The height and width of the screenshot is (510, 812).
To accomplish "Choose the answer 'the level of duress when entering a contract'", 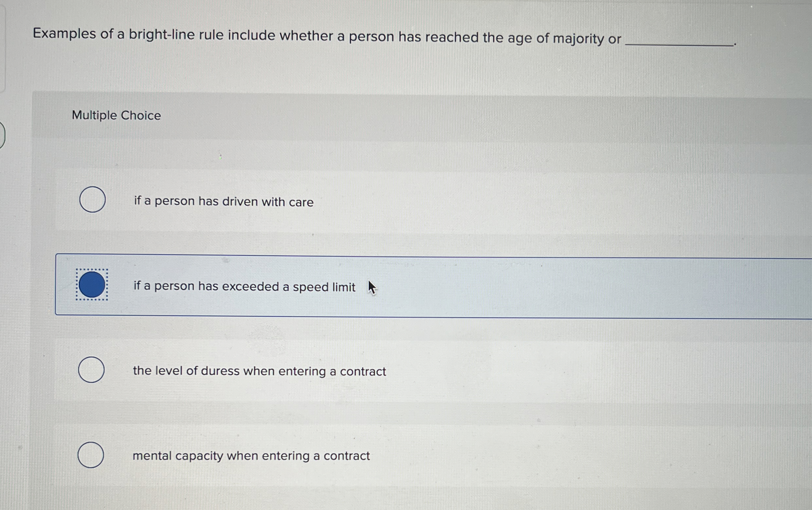I will 259,371.
